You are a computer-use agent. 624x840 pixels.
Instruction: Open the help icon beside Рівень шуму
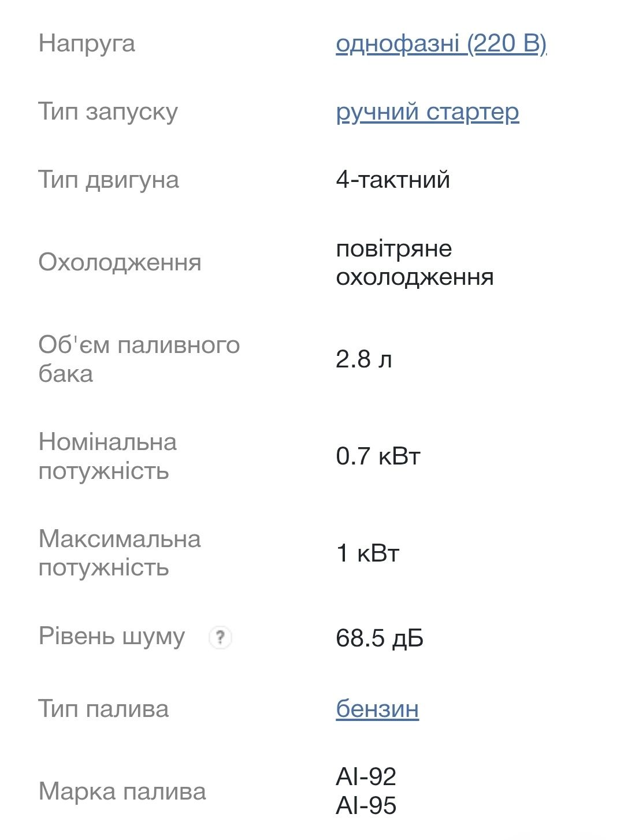pyautogui.click(x=220, y=638)
